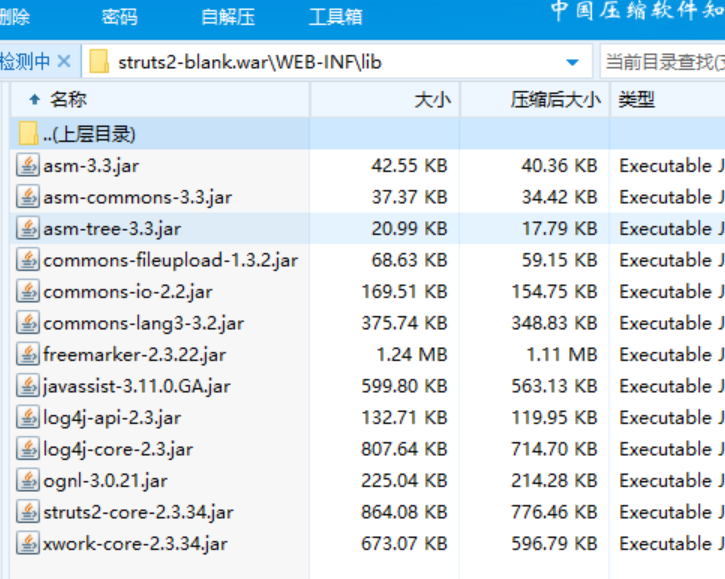
Task: Select the file asm-tree-3.3.jar
Action: point(112,229)
